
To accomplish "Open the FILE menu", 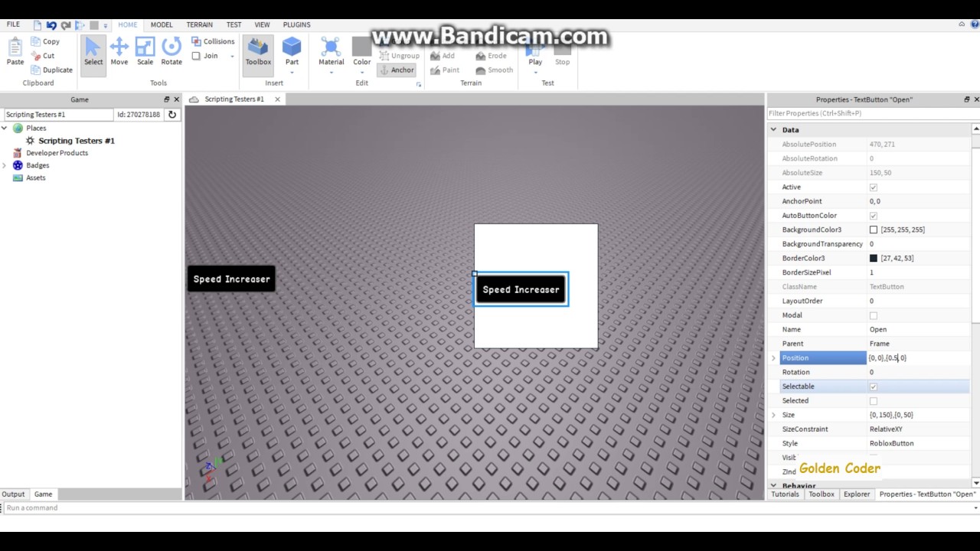I will point(14,24).
